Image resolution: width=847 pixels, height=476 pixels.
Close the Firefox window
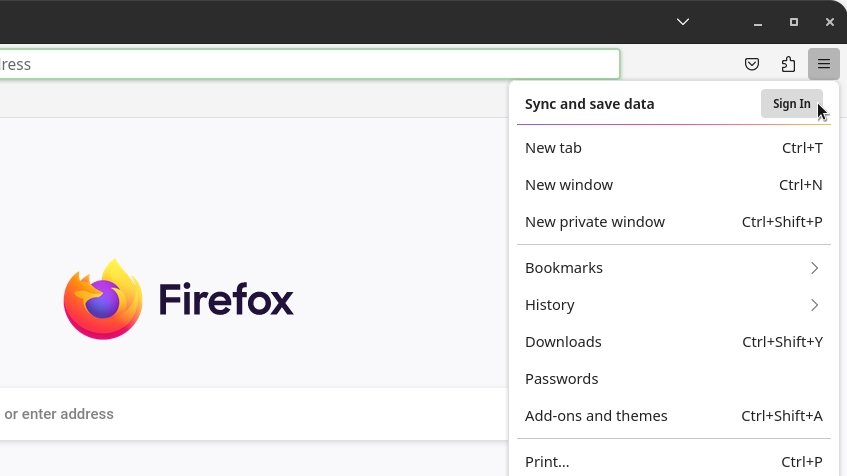[x=830, y=22]
